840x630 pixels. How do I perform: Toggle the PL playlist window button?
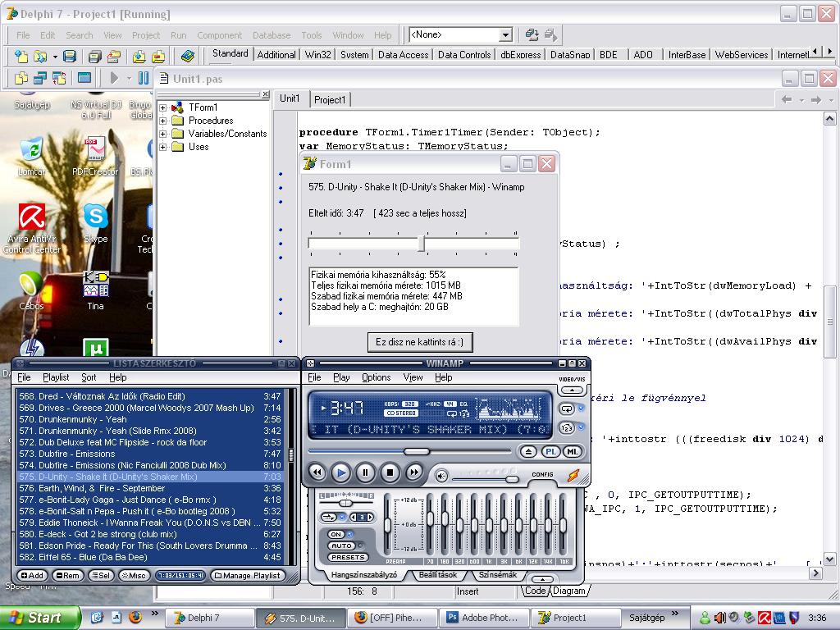coord(551,452)
